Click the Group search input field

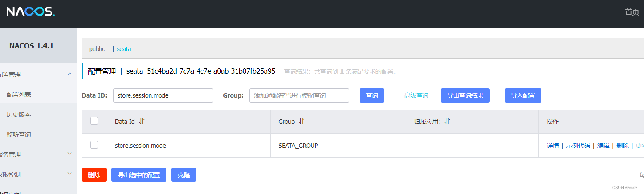click(x=299, y=95)
